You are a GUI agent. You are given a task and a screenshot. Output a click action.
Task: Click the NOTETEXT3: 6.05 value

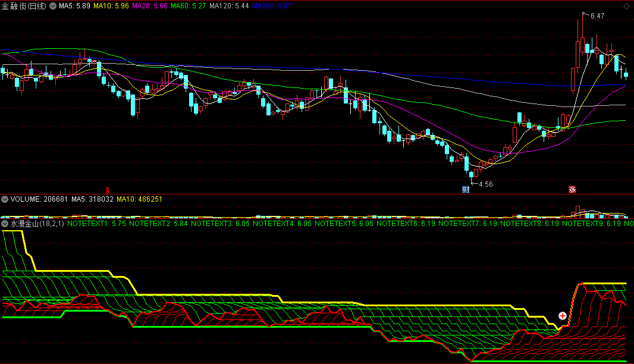click(221, 224)
